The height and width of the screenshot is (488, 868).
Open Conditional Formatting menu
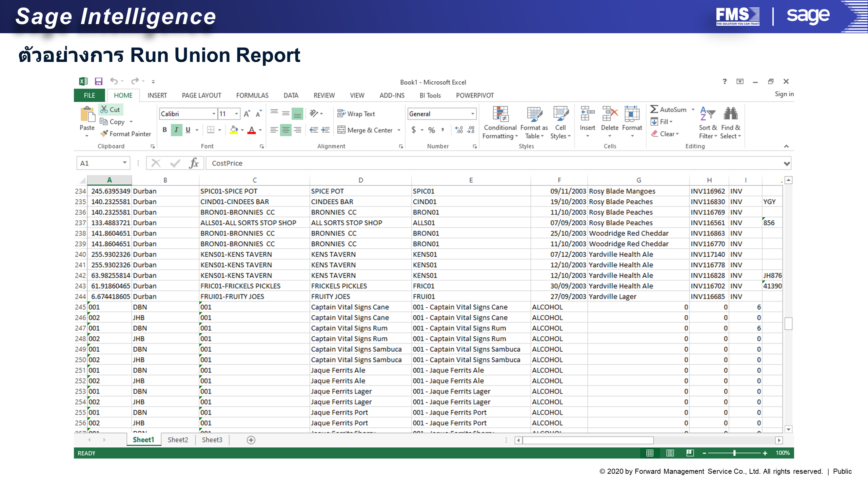pyautogui.click(x=500, y=122)
